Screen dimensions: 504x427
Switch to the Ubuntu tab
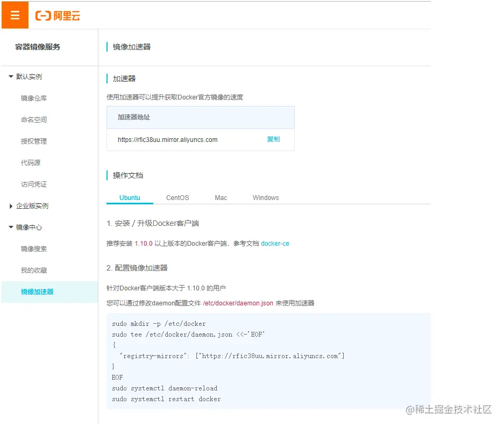tap(130, 198)
